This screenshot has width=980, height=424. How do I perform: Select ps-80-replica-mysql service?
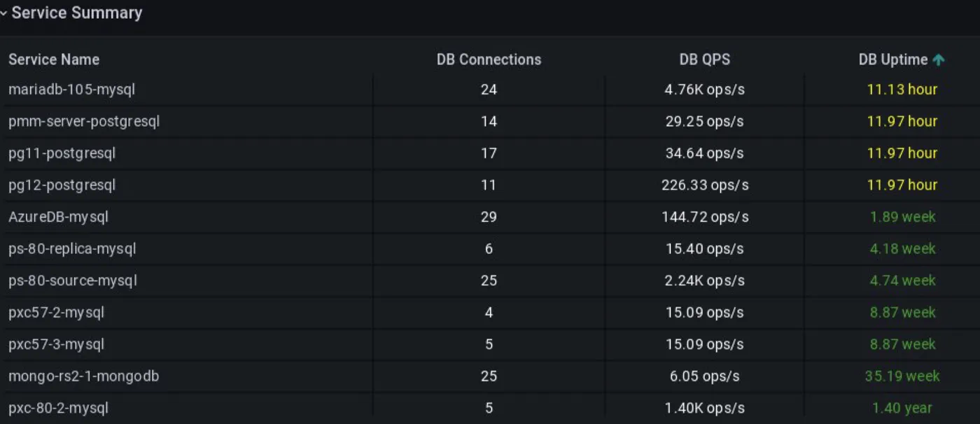72,249
